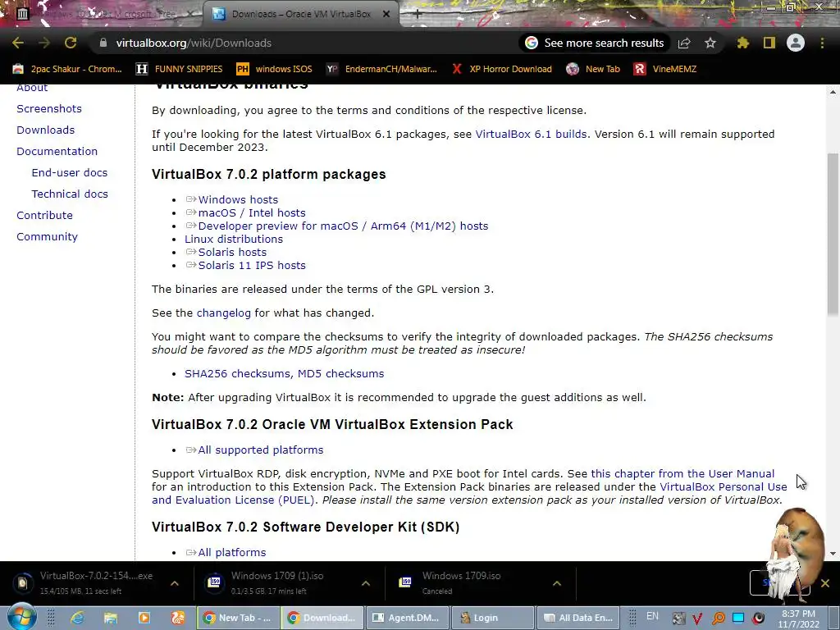Open Community in the sidebar
This screenshot has width=840, height=630.
pyautogui.click(x=47, y=237)
